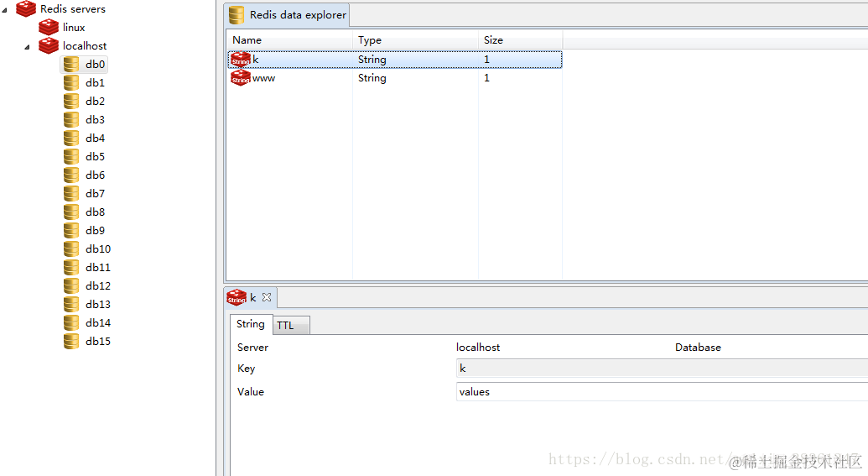Sort by the Size column header
868x476 pixels.
click(x=520, y=40)
